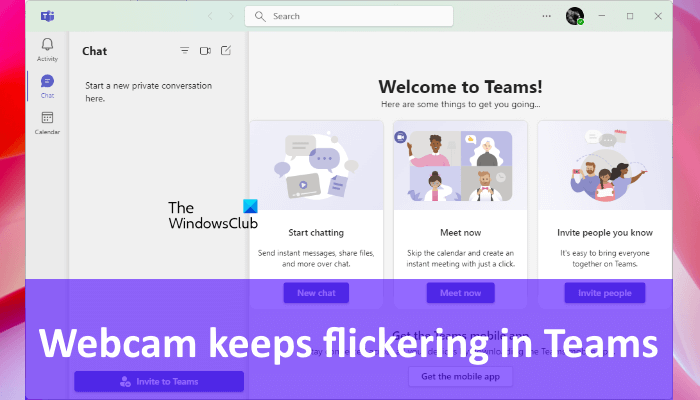Click the Meet now button
The image size is (700, 400).
460,293
